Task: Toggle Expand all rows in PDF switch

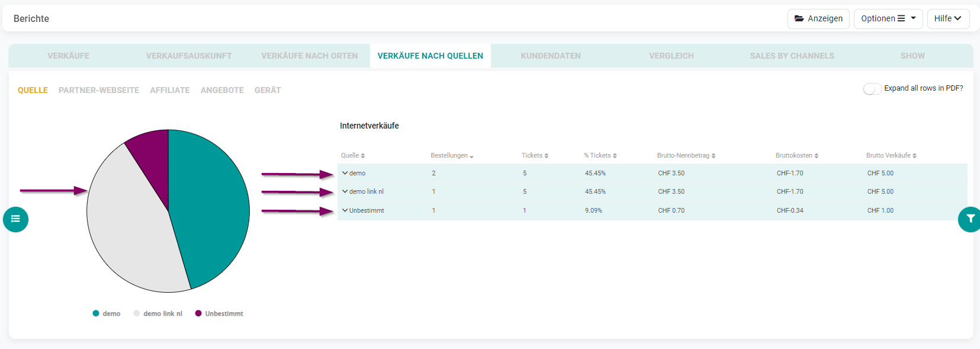Action: (x=872, y=89)
